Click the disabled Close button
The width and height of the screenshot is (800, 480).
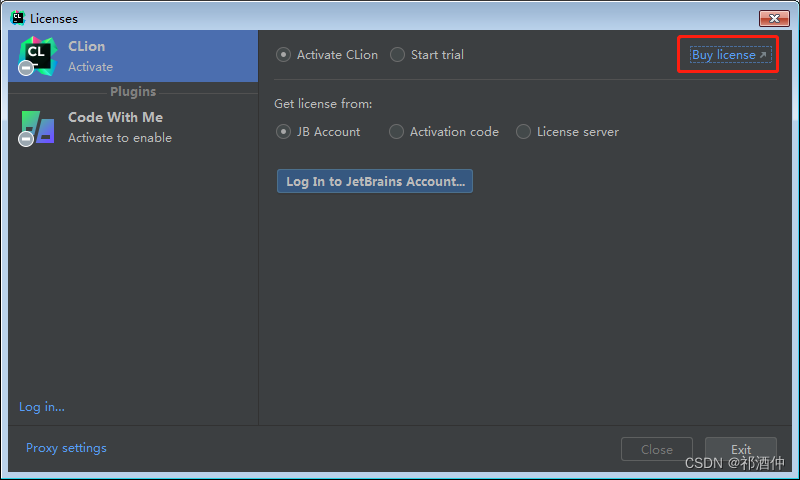pyautogui.click(x=657, y=449)
